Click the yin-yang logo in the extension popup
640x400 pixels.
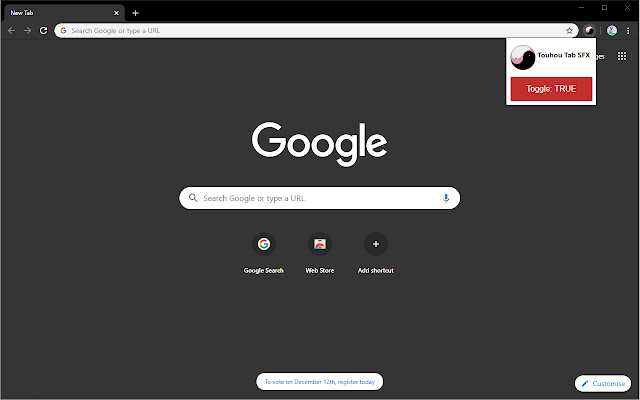[x=522, y=58]
